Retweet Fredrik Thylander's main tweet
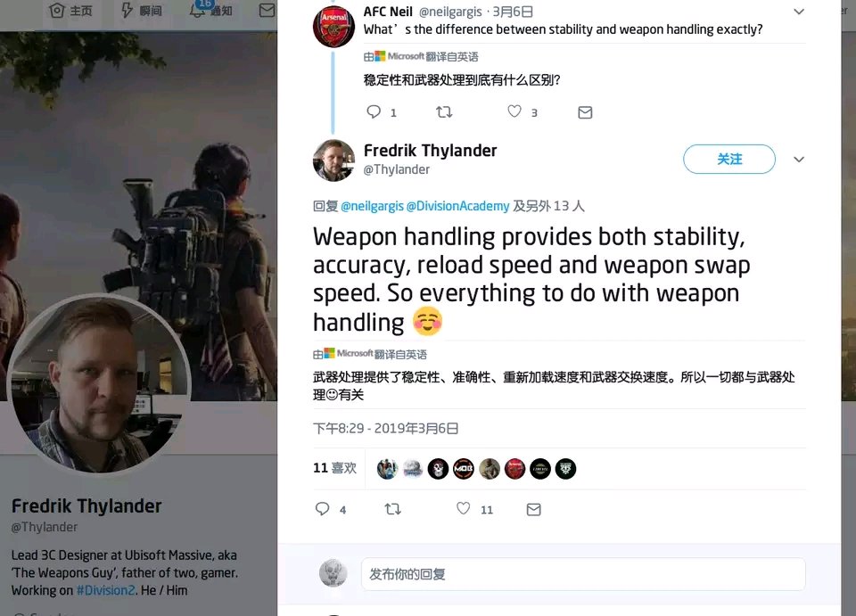The image size is (856, 616). pyautogui.click(x=393, y=509)
